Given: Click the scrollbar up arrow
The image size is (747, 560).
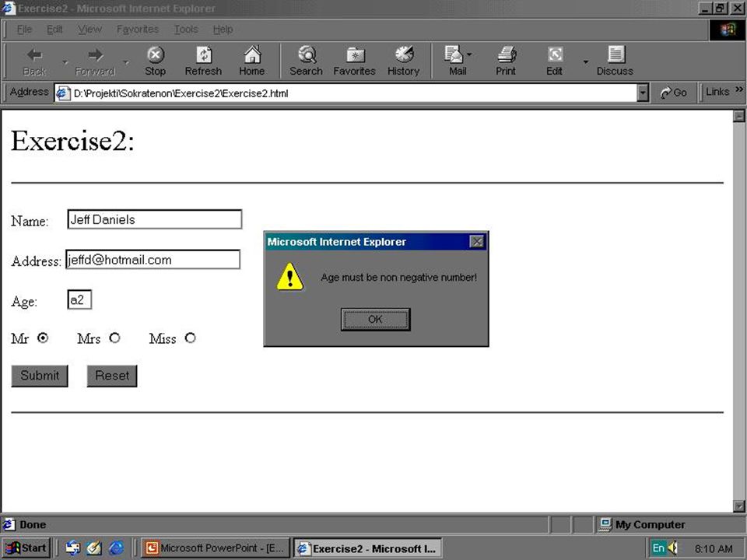Looking at the screenshot, I should (x=739, y=116).
